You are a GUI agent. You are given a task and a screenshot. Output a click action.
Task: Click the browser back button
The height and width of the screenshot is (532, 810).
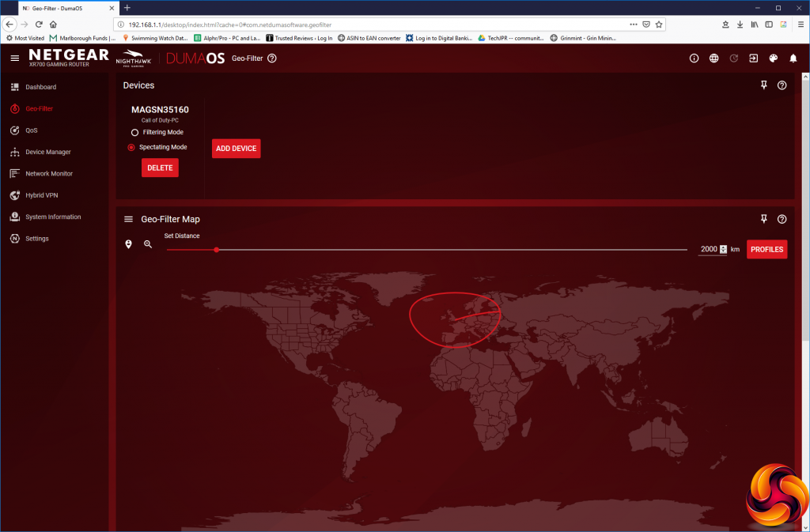(9, 25)
